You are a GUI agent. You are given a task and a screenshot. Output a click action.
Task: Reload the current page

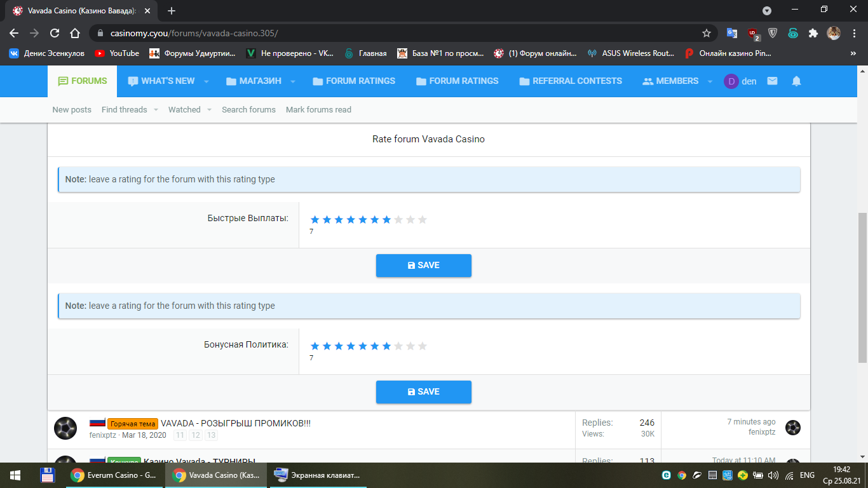[x=55, y=33]
